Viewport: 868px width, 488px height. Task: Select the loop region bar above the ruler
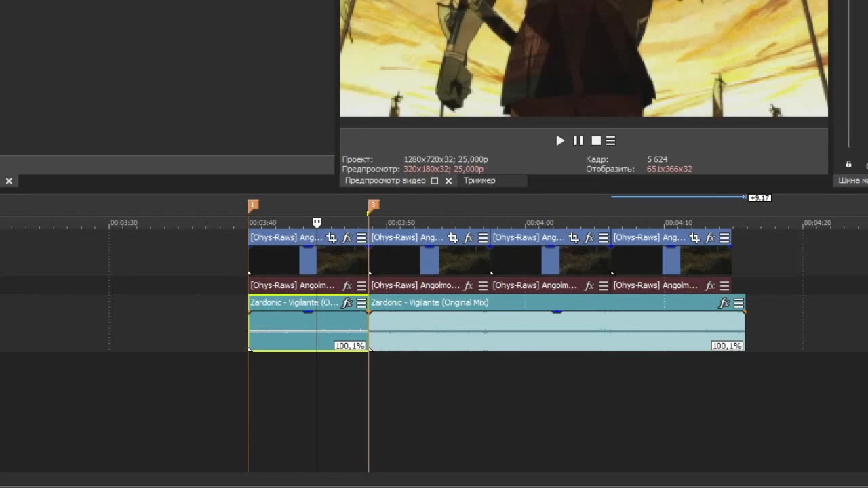tap(678, 197)
